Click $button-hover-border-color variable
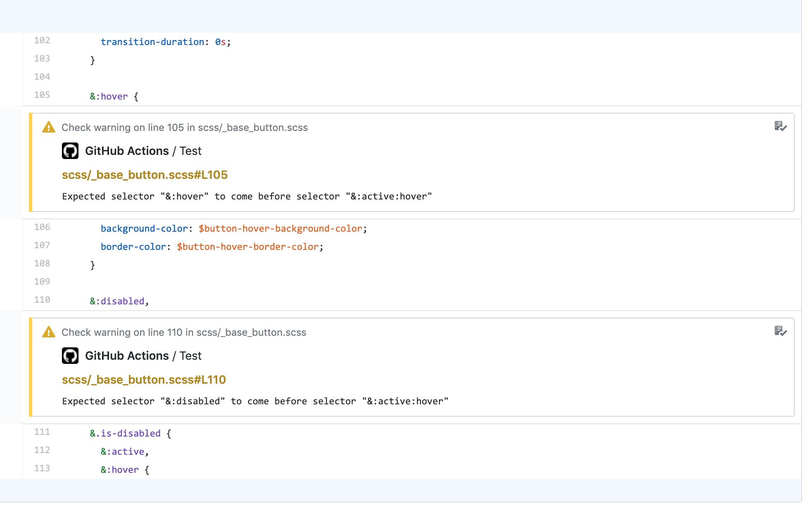 coord(248,247)
